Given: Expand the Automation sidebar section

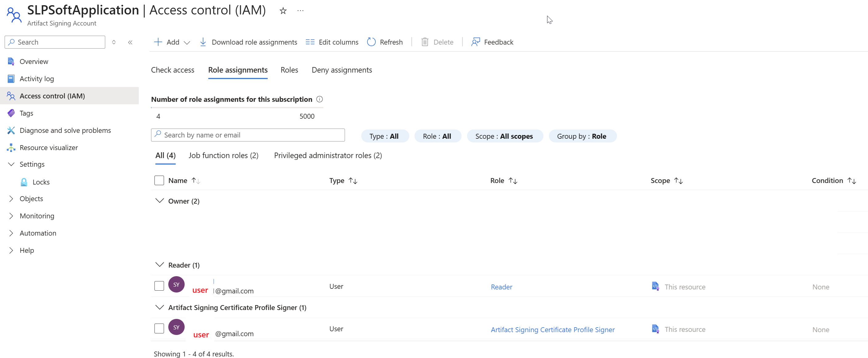Looking at the screenshot, I should pyautogui.click(x=11, y=233).
